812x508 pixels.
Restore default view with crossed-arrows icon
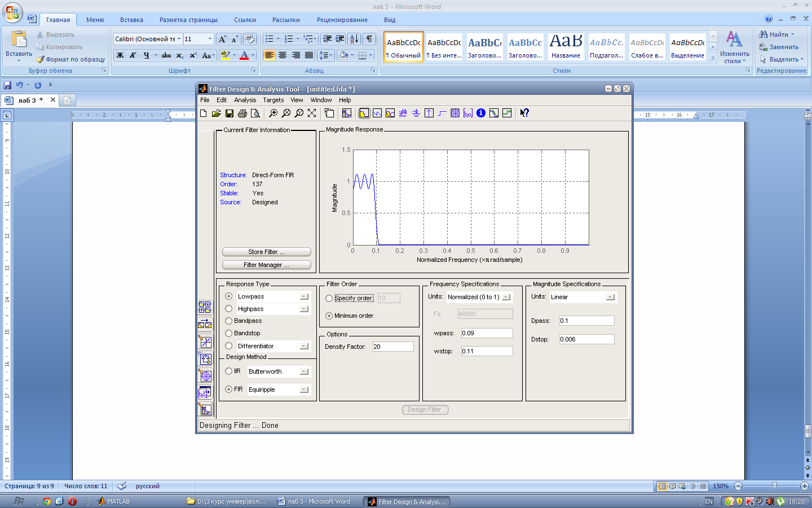tap(312, 113)
